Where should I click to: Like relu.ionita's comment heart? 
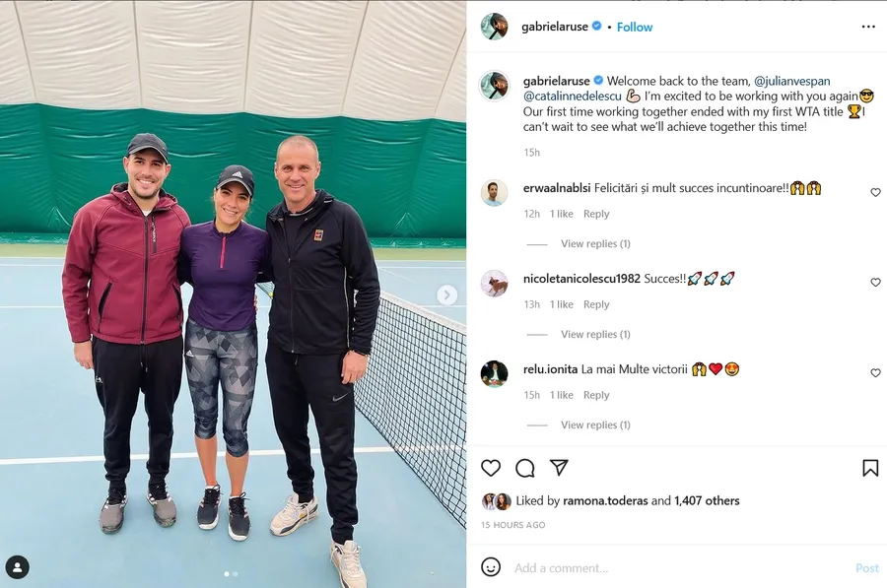(875, 372)
